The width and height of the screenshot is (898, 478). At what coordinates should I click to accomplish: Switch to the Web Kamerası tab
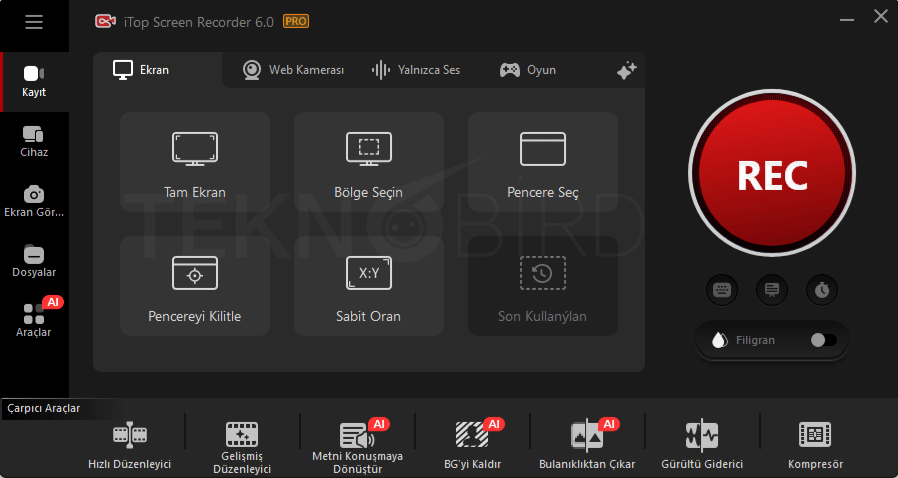293,70
